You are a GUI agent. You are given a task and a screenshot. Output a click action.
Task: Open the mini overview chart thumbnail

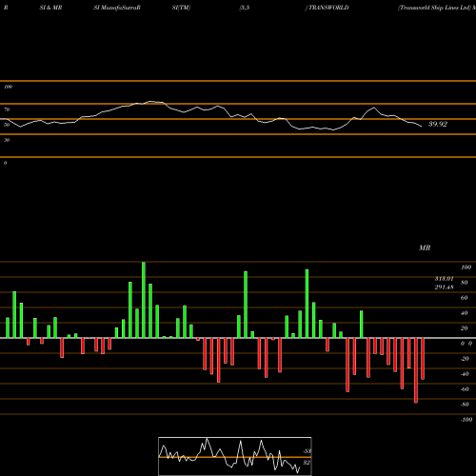point(235,456)
